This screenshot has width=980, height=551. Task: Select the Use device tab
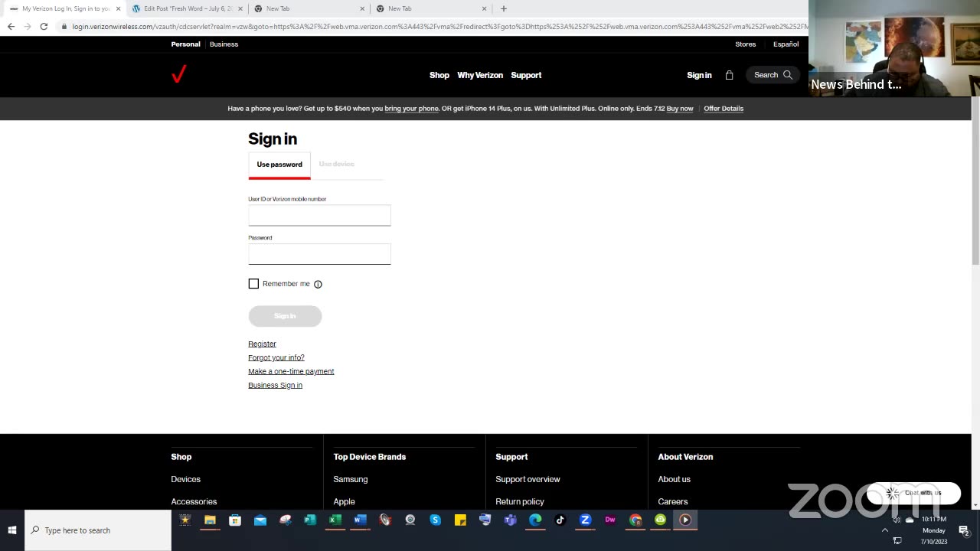[336, 165]
